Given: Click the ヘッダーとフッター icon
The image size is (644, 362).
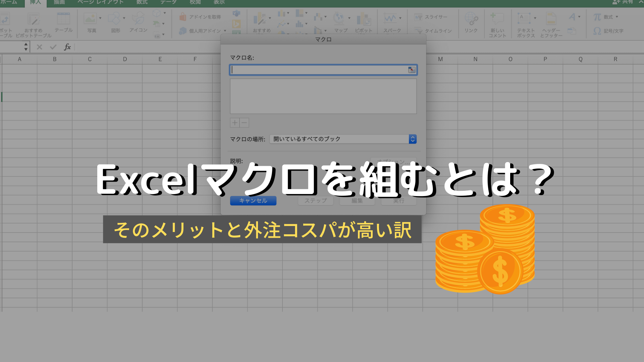Looking at the screenshot, I should click(551, 19).
